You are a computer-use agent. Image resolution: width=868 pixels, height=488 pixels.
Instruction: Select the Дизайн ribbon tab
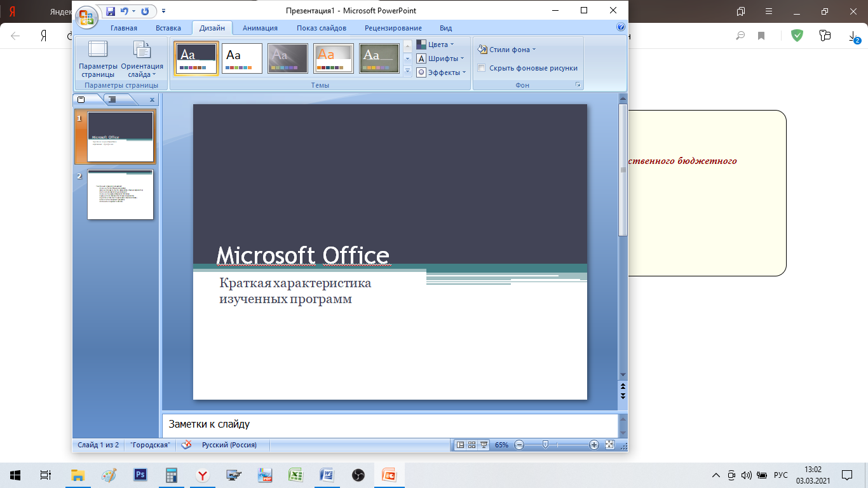(x=212, y=28)
